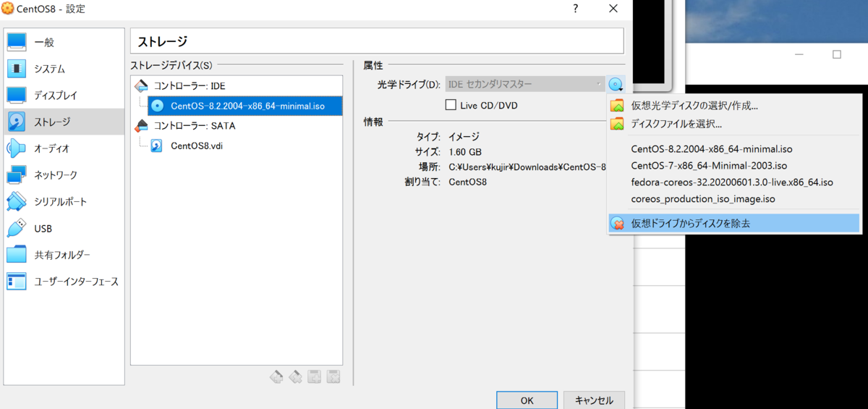Click the シリアルポート connector icon
The width and height of the screenshot is (868, 409).
pos(17,201)
